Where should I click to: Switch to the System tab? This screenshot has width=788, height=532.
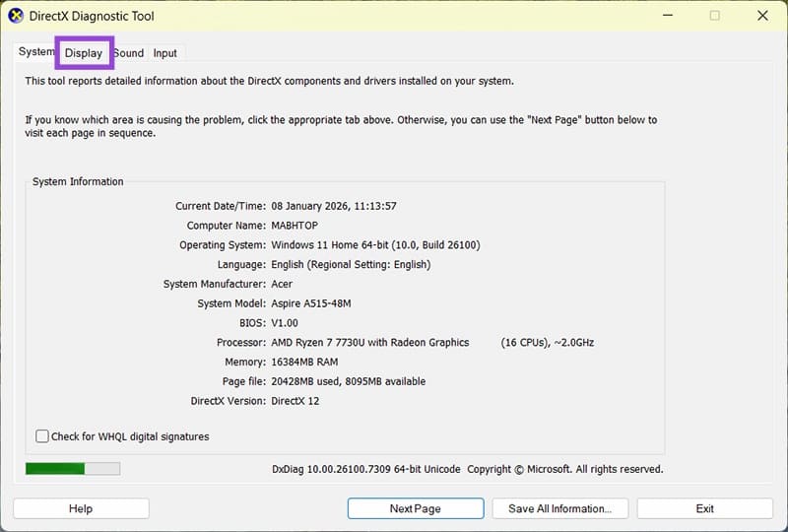pyautogui.click(x=35, y=52)
